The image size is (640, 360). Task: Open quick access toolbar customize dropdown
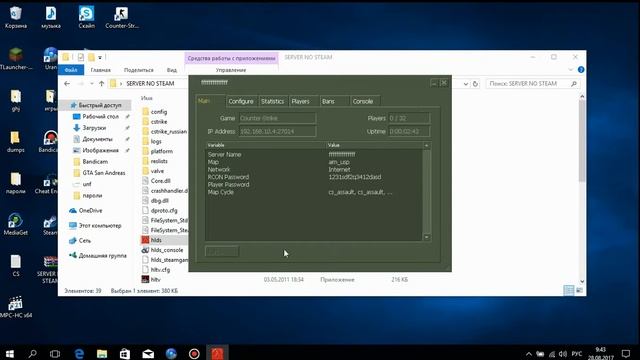coord(100,57)
